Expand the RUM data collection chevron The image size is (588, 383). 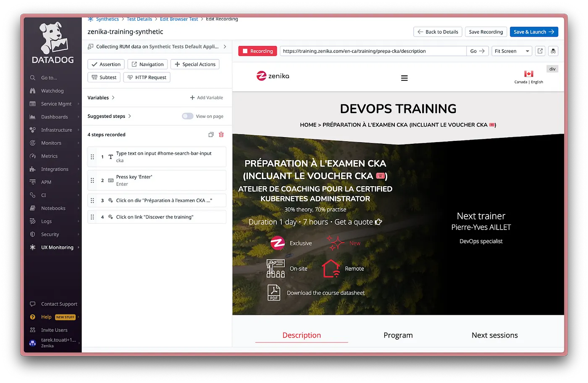pos(225,47)
